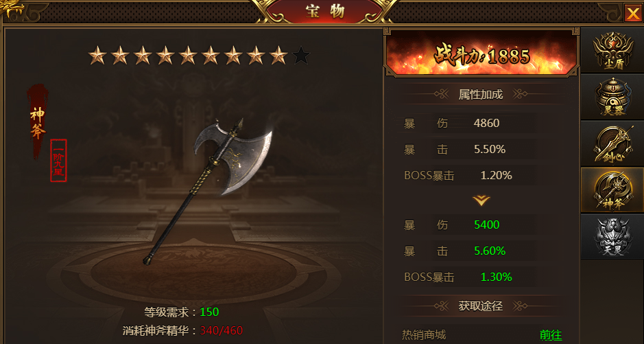Click the 获取途径 section header
The width and height of the screenshot is (644, 344).
click(481, 306)
